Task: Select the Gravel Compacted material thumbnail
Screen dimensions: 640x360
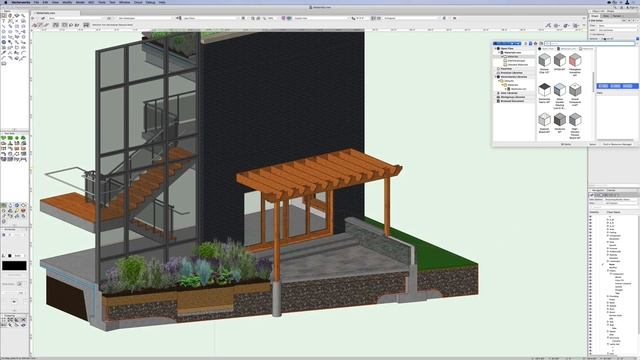Action: (x=575, y=89)
